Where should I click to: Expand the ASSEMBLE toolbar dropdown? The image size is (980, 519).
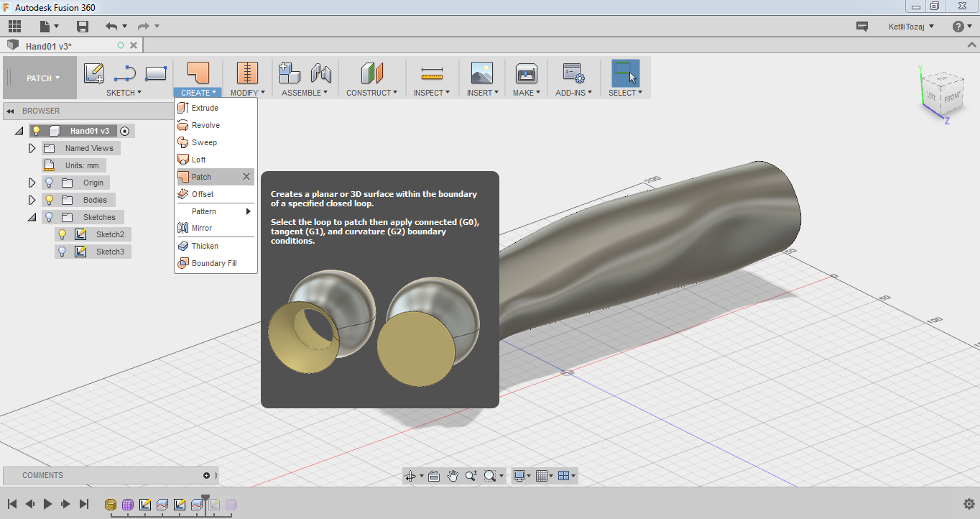click(x=305, y=93)
